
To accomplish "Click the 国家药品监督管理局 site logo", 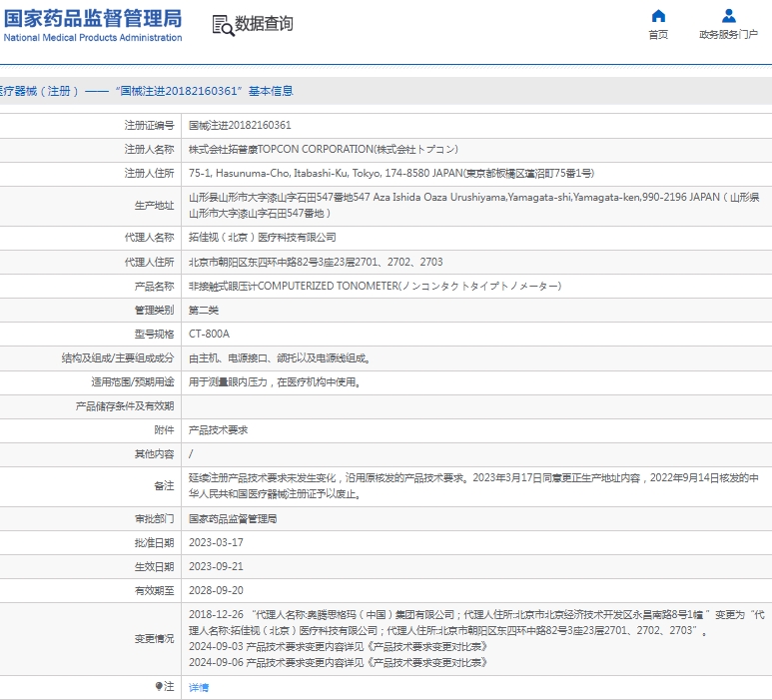I will [93, 19].
